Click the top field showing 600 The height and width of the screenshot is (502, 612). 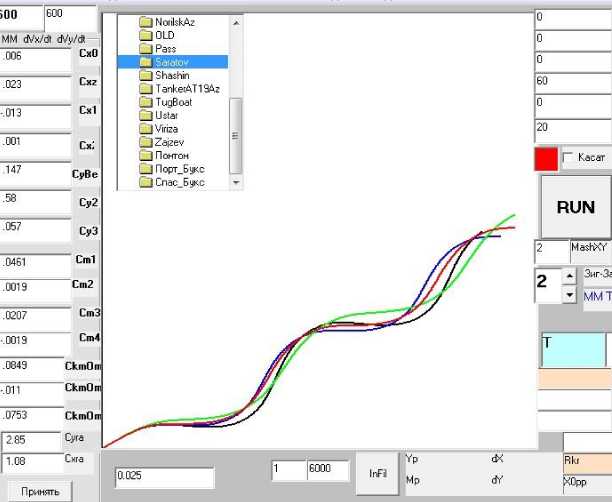pyautogui.click(x=70, y=18)
